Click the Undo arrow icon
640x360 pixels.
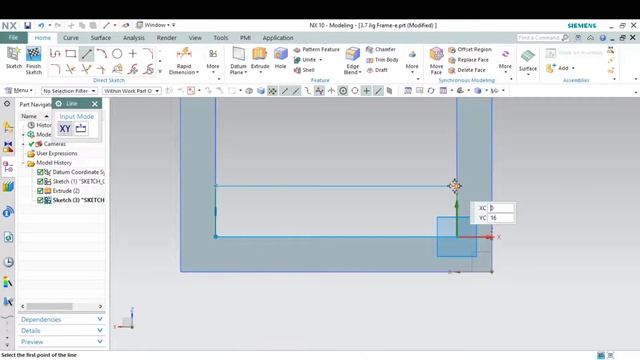coord(41,25)
